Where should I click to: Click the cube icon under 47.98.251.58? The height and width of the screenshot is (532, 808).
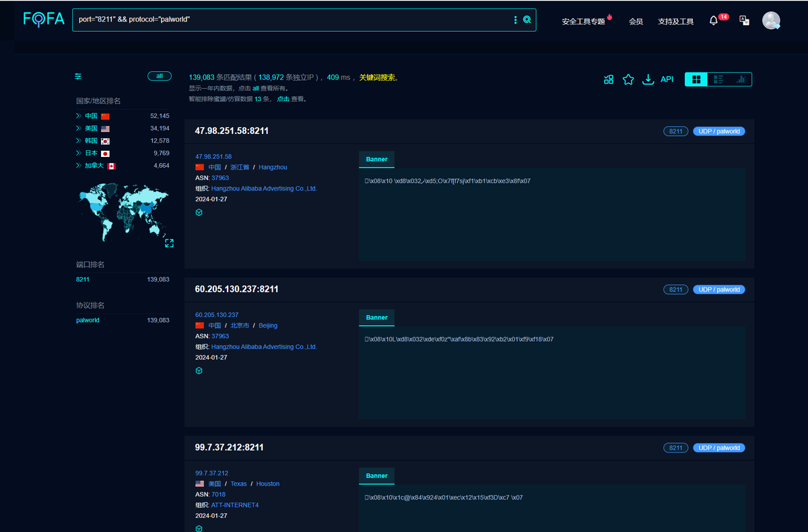tap(199, 212)
